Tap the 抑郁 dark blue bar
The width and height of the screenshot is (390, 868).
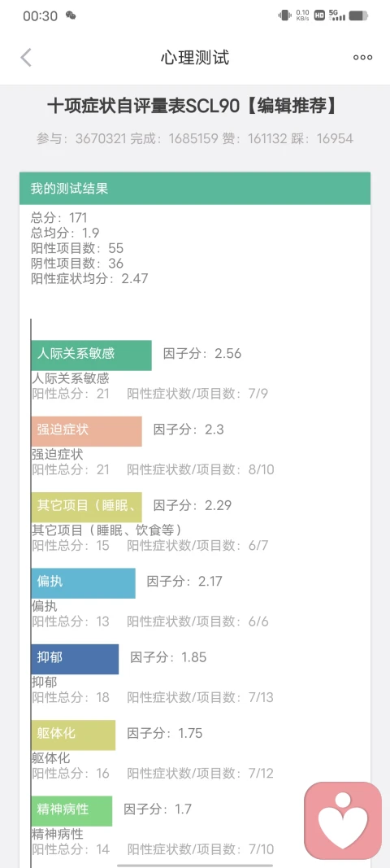pyautogui.click(x=75, y=659)
